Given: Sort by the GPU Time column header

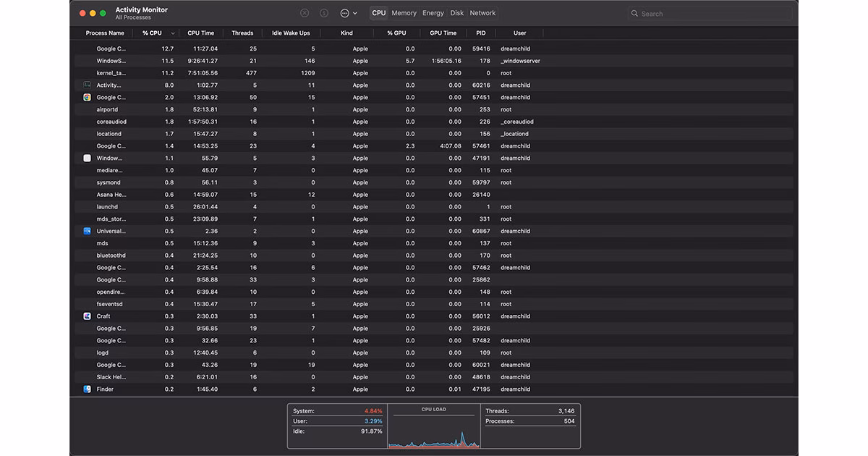Looking at the screenshot, I should point(443,33).
